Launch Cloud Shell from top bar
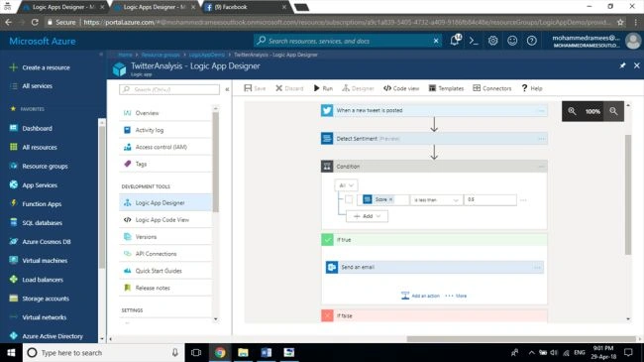Viewport: 644px width, 362px height. pos(474,41)
